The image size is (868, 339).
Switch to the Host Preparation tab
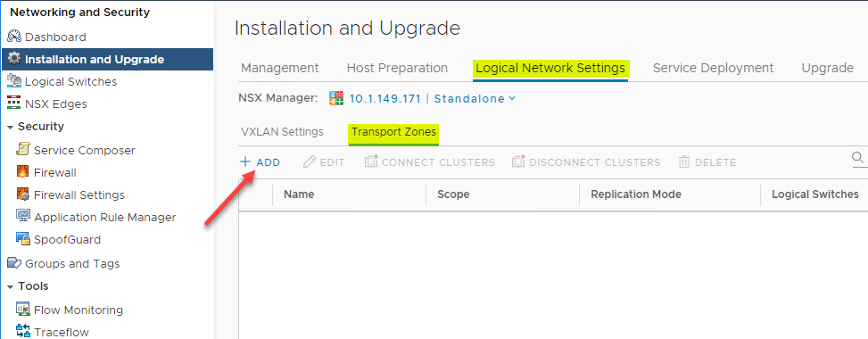[397, 68]
